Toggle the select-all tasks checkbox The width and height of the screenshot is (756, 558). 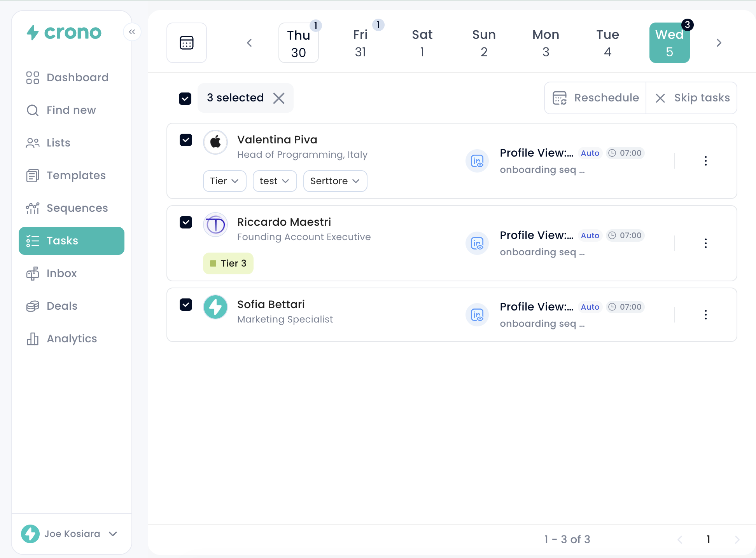coord(185,98)
